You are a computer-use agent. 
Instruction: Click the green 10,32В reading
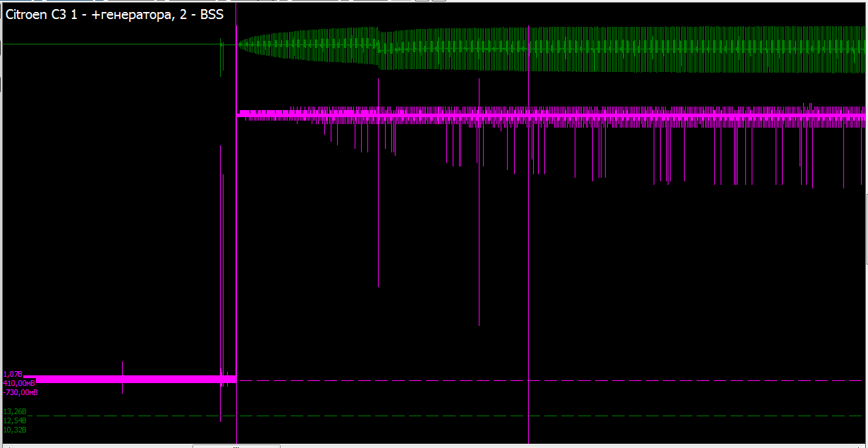point(15,430)
